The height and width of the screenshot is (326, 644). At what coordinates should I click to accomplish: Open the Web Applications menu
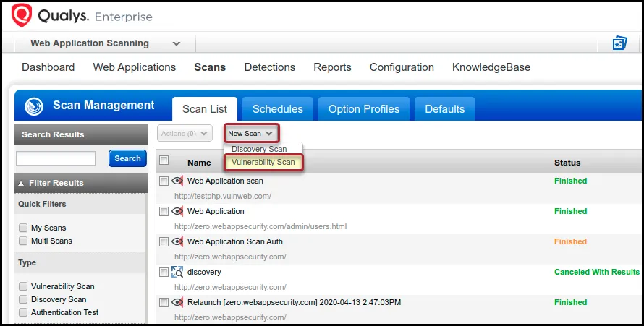pyautogui.click(x=135, y=67)
